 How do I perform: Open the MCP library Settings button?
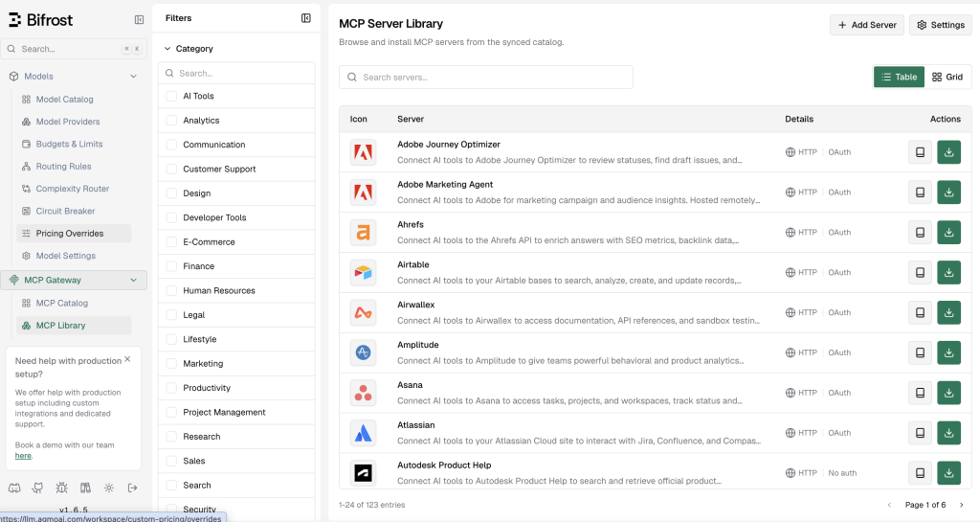[941, 25]
